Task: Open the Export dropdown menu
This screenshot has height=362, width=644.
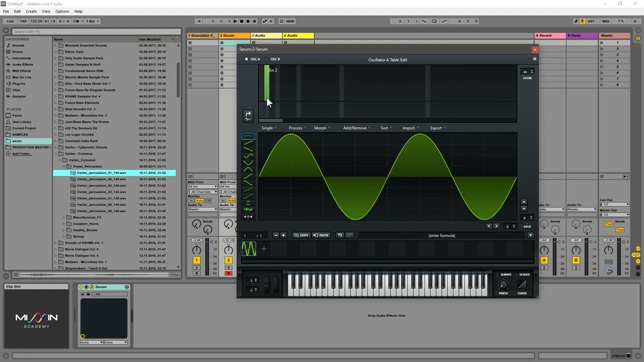Action: 438,128
